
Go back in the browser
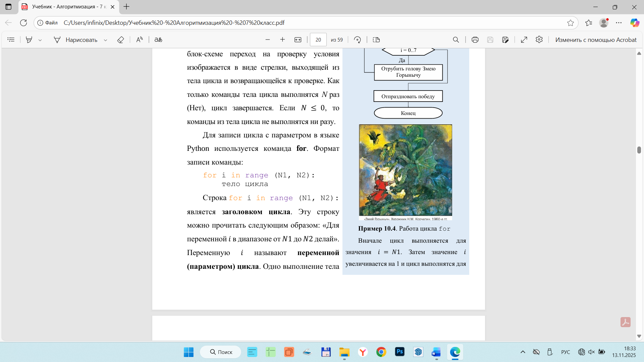click(8, 22)
